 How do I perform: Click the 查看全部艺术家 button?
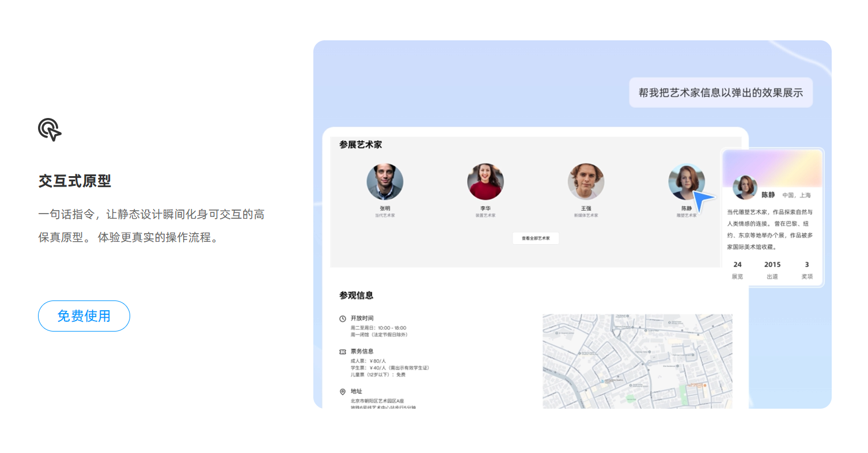point(536,238)
